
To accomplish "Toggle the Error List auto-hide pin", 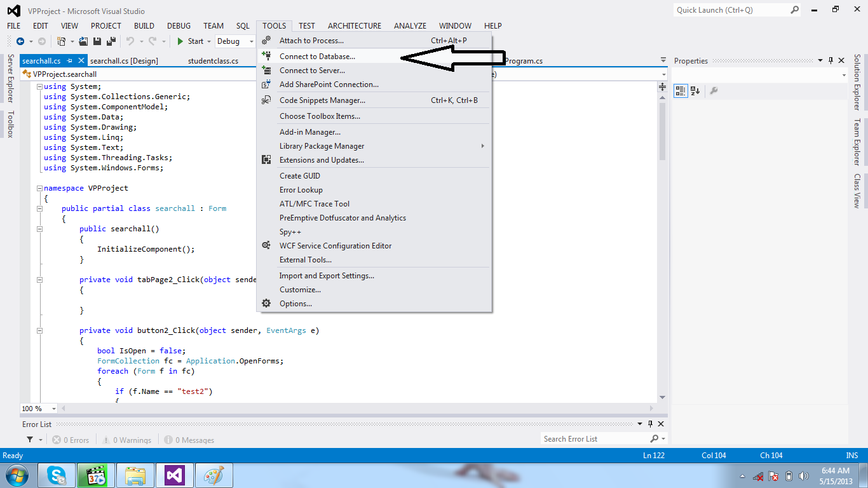I will click(x=650, y=424).
